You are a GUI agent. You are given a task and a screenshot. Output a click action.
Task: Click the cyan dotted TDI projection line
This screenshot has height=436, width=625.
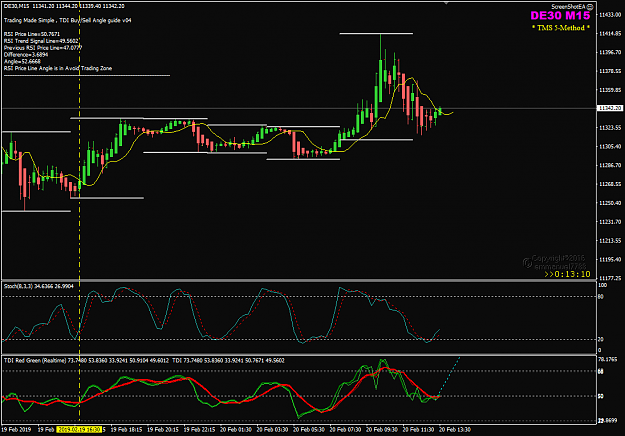point(449,376)
